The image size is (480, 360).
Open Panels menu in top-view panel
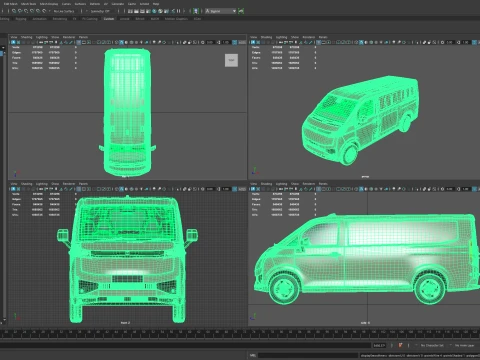(83, 37)
